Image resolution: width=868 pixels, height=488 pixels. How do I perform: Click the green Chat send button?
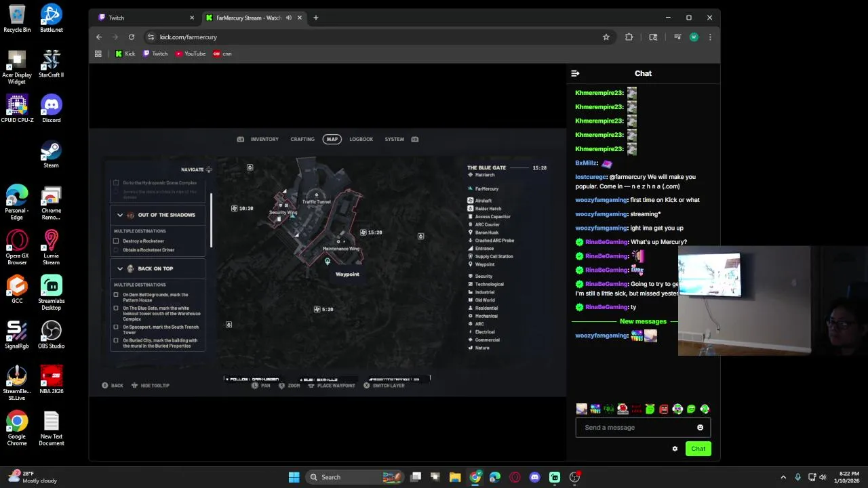pos(698,449)
